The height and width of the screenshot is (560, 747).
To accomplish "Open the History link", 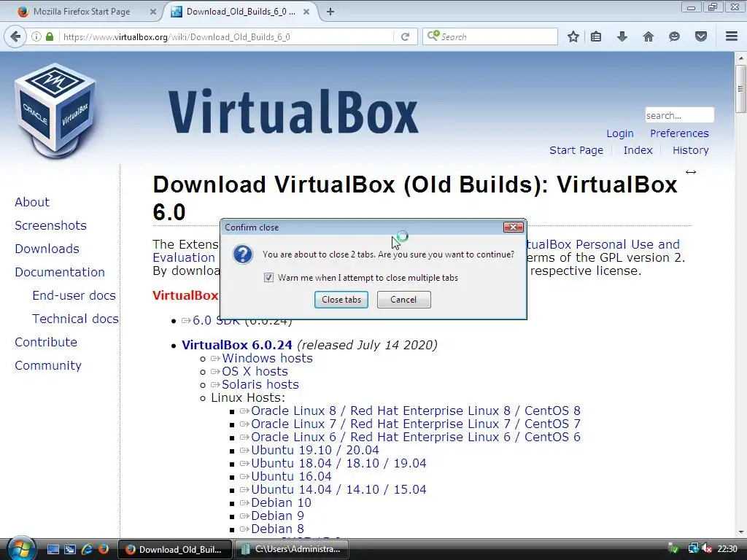I will (691, 150).
